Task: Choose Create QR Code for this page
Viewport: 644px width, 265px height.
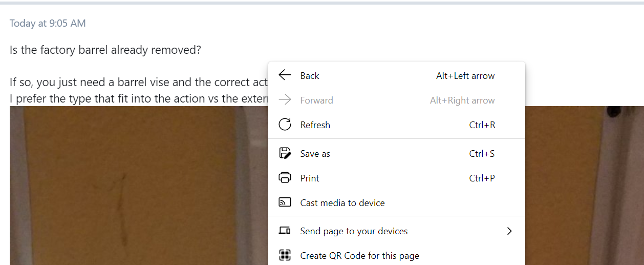Action: point(397,255)
